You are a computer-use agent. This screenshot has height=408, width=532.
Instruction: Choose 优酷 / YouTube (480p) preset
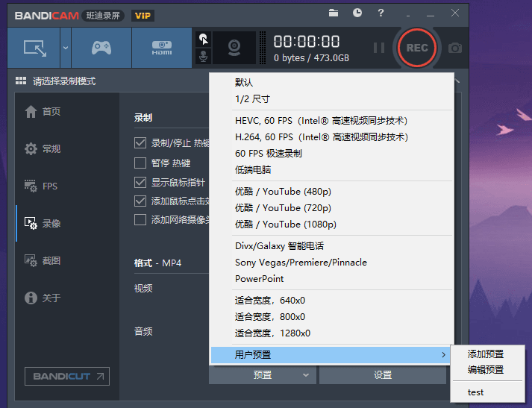pos(331,192)
